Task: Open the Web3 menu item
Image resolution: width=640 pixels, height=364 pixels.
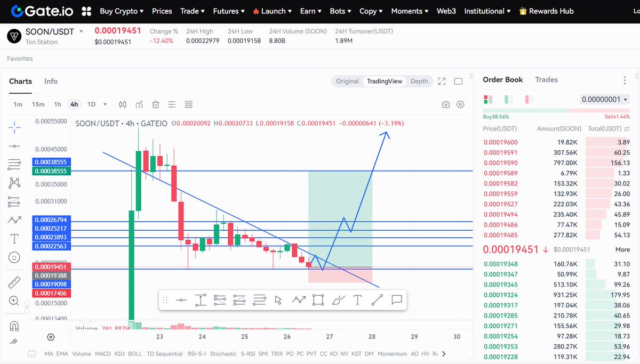Action: pyautogui.click(x=447, y=11)
